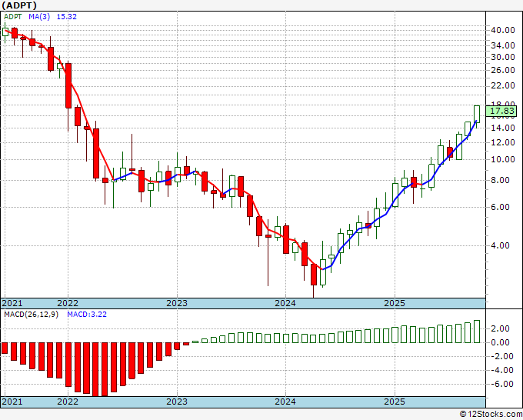The width and height of the screenshot is (523, 420).
Task: Click the 26.00 price axis label
Action: point(503,70)
